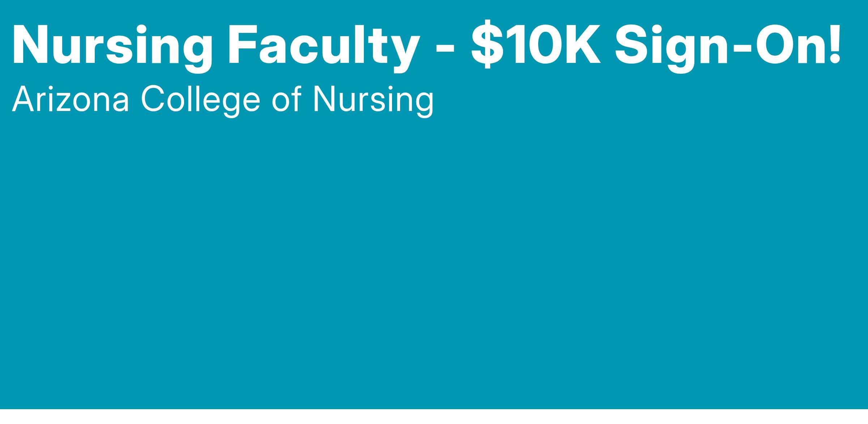
Task: Click the capital "A" starting the subtitle
Action: pyautogui.click(x=22, y=99)
